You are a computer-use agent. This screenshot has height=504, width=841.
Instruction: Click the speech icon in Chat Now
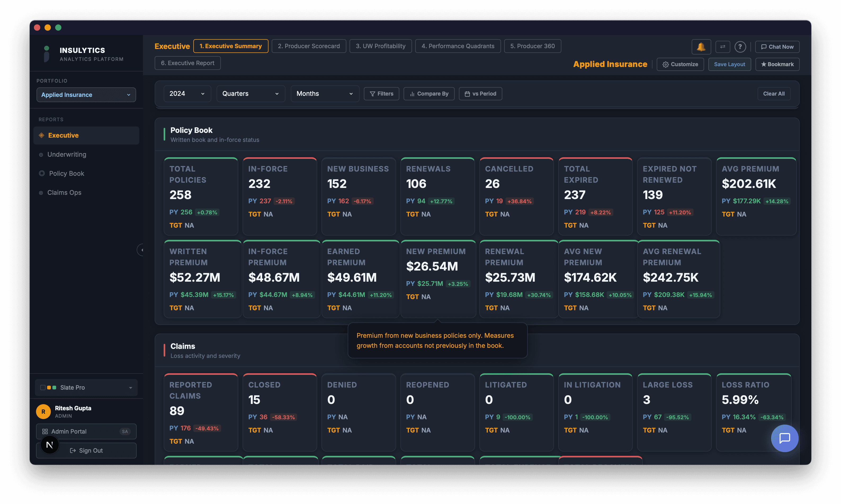point(764,47)
